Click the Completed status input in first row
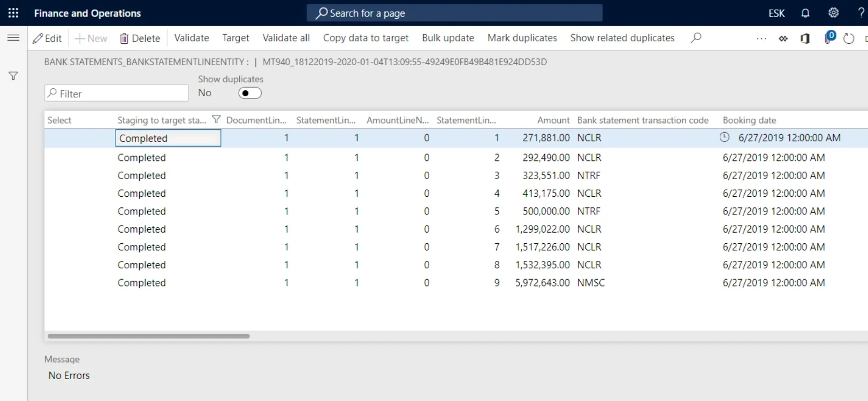 168,138
